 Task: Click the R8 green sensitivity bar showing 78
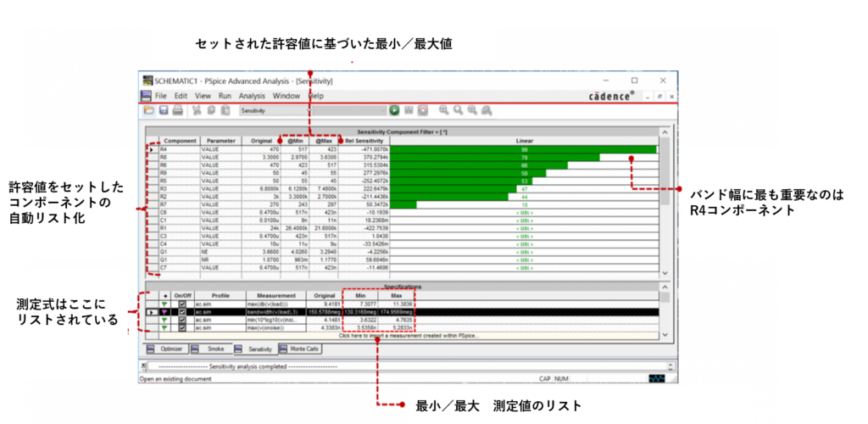tap(495, 157)
